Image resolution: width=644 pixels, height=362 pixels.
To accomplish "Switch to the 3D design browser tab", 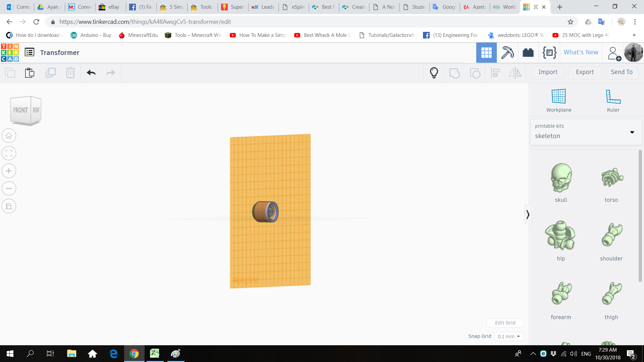I will point(535,7).
